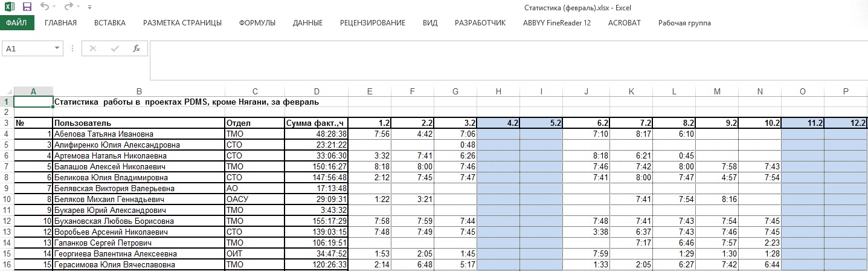868x271 pixels.
Task: Open the РЕЦЕНЗИРОВАНИЕ ribbon tab
Action: click(x=373, y=23)
